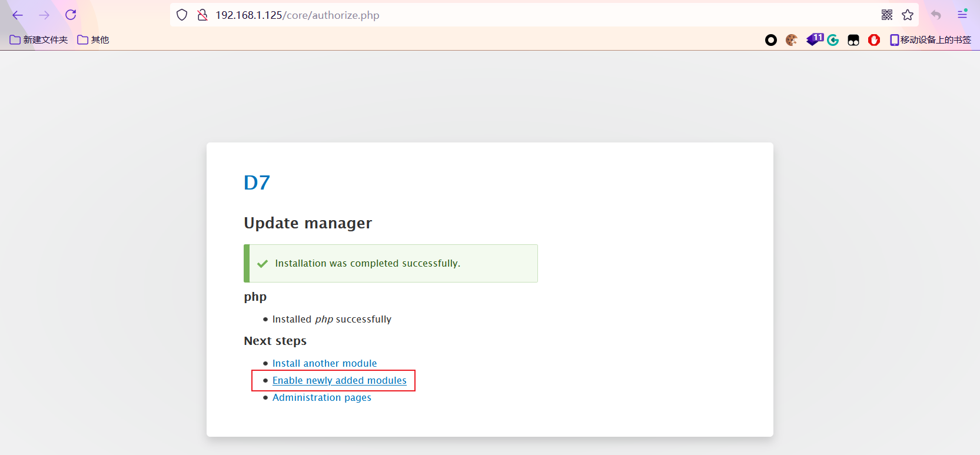Open 移动设备上的书签 mobile bookmarks
The height and width of the screenshot is (455, 980).
(931, 40)
